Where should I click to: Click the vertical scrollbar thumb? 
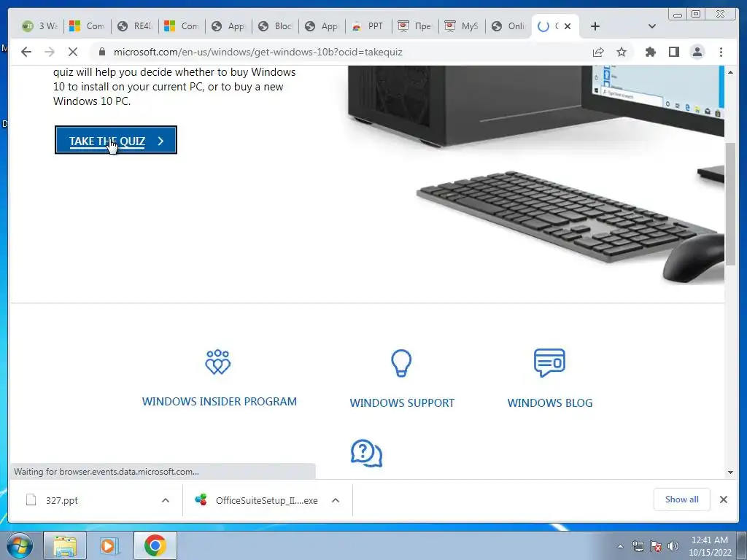click(x=730, y=204)
